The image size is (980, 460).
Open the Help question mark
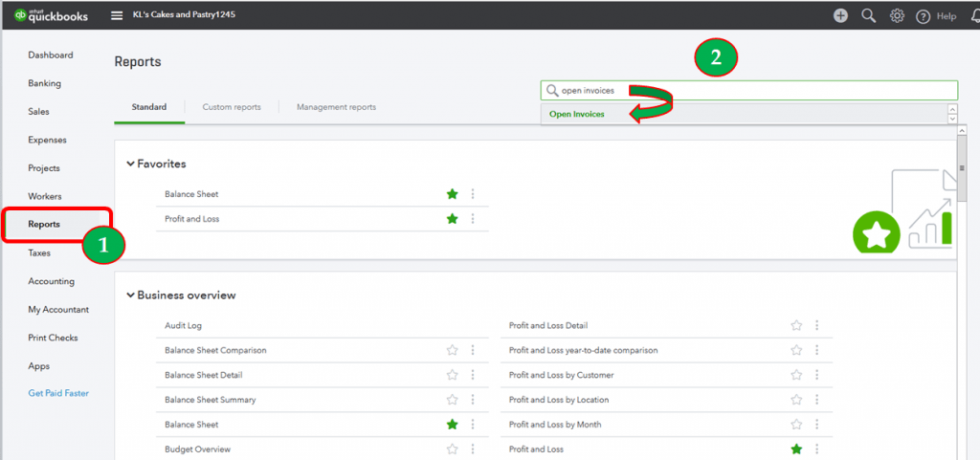(924, 16)
